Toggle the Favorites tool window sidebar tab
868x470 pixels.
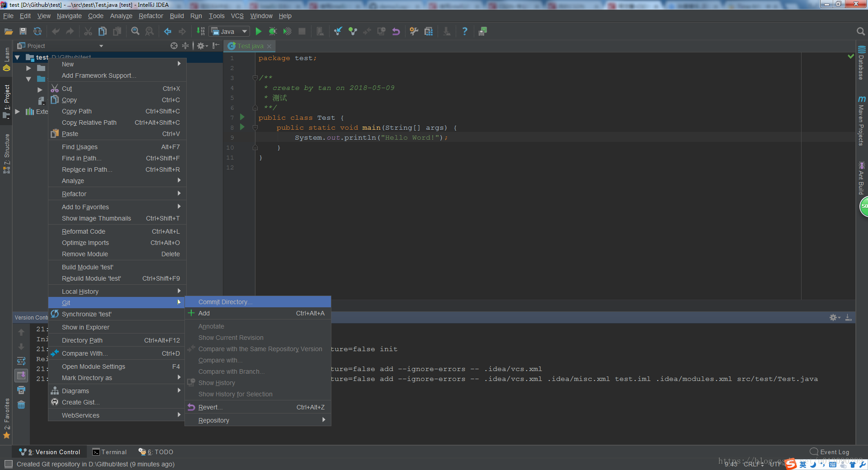pyautogui.click(x=7, y=418)
